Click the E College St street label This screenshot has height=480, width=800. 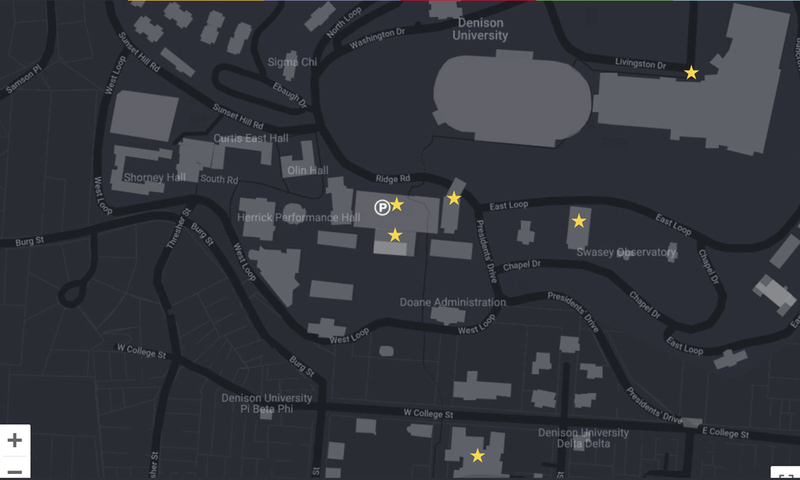pyautogui.click(x=726, y=433)
